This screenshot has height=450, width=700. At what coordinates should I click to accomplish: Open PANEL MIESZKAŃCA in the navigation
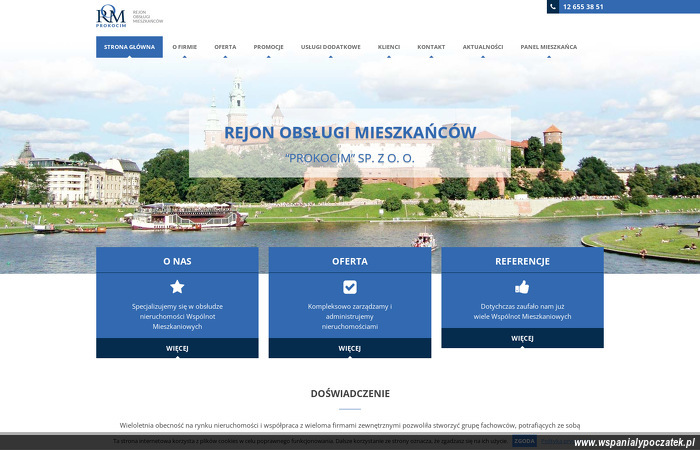click(x=549, y=47)
